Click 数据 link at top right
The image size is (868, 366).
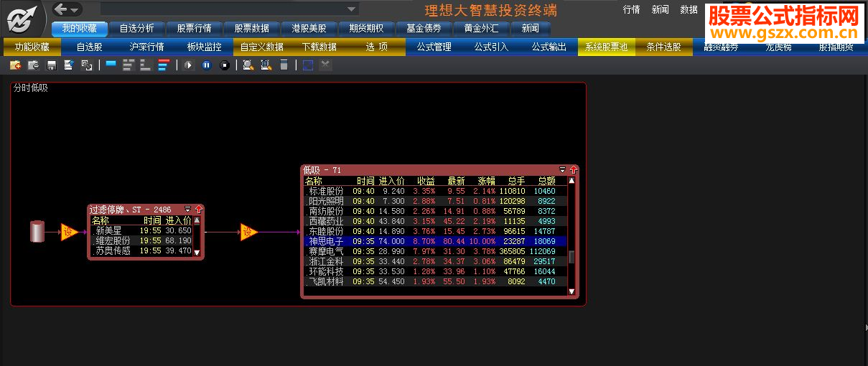[689, 10]
